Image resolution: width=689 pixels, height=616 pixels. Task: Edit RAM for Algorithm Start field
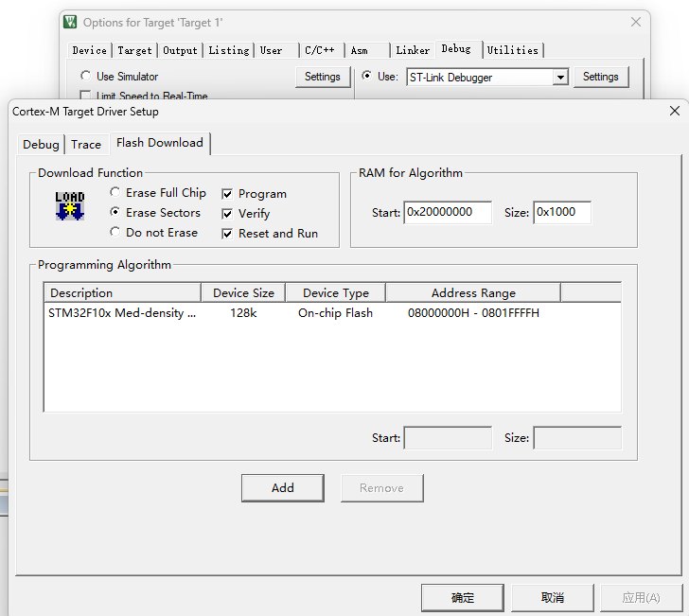(448, 213)
